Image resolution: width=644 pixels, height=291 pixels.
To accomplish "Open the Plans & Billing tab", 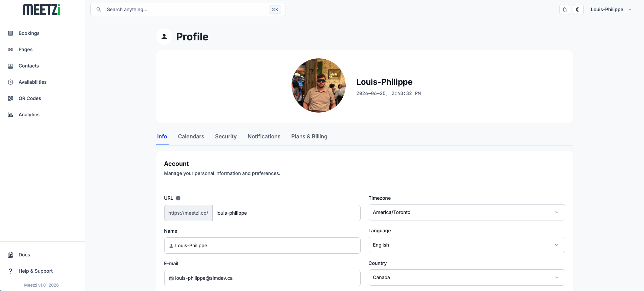I will tap(309, 136).
